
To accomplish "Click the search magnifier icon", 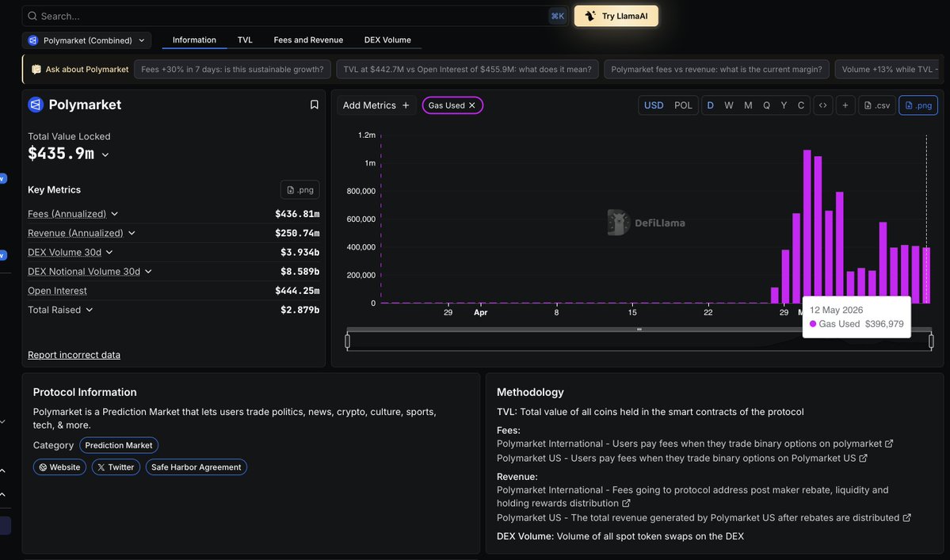I will click(32, 16).
